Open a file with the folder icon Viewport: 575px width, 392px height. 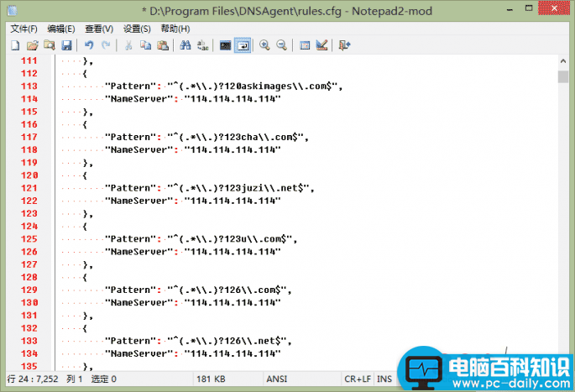click(33, 45)
